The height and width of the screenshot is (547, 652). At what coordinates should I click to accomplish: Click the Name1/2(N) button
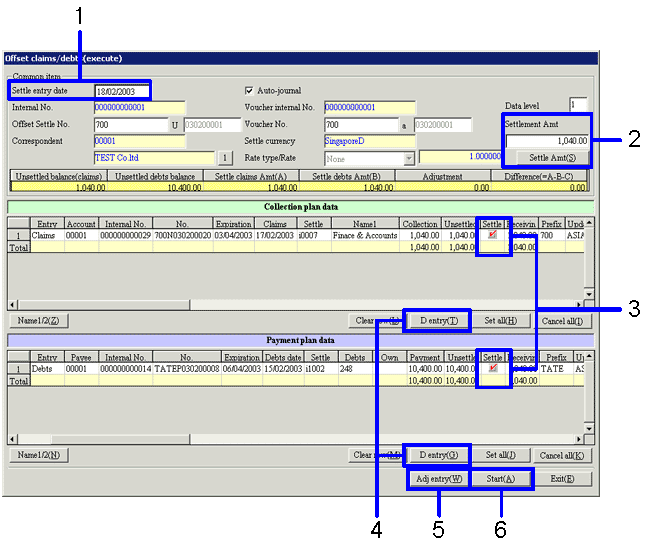39,455
